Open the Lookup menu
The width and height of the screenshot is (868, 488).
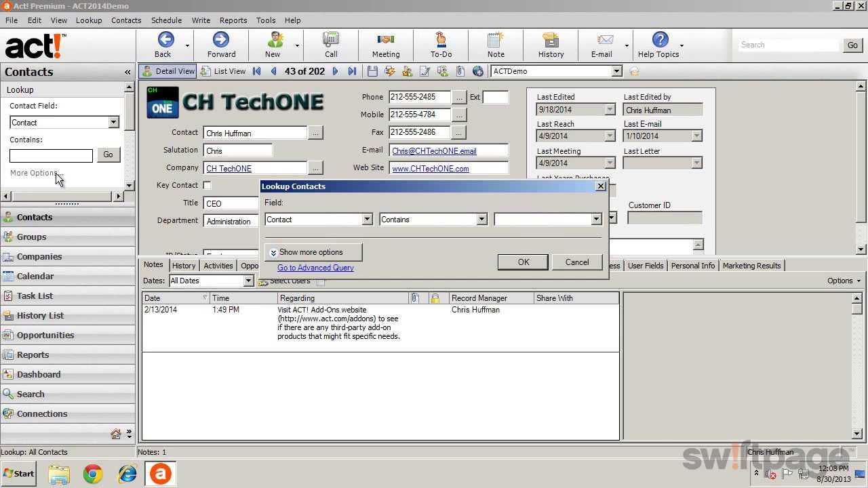click(x=89, y=20)
